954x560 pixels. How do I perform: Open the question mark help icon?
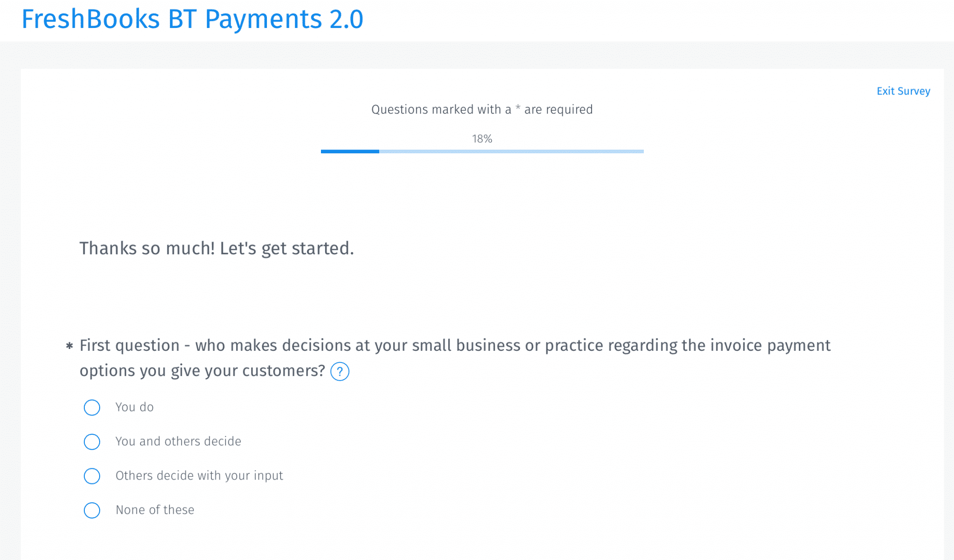pyautogui.click(x=340, y=371)
